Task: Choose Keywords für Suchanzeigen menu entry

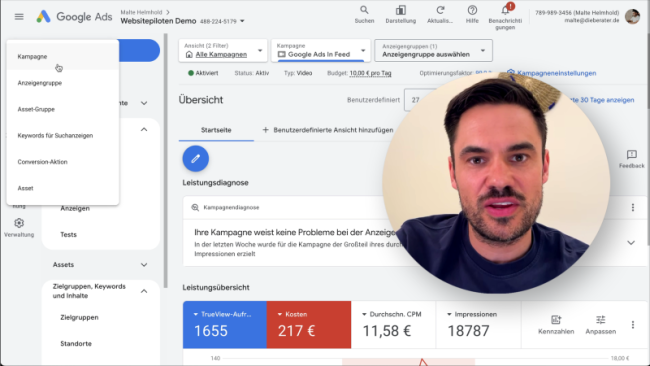Action: click(x=63, y=136)
